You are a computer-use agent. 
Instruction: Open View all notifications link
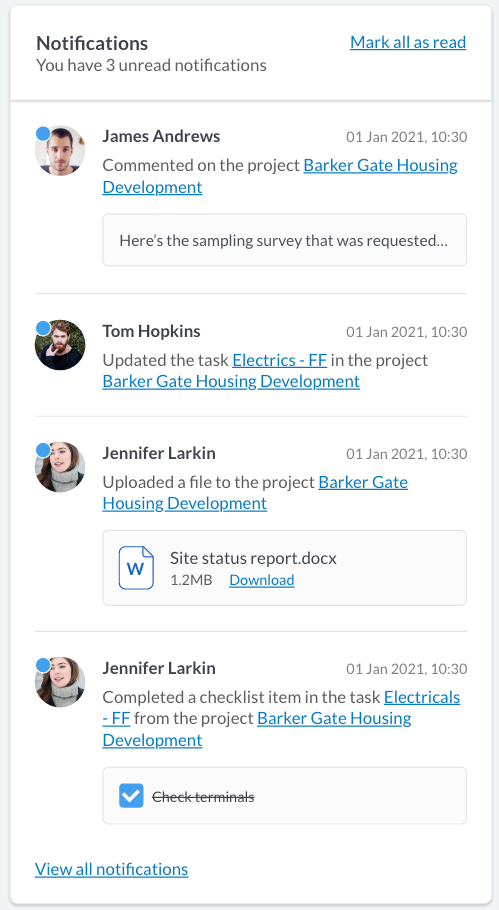(x=111, y=869)
